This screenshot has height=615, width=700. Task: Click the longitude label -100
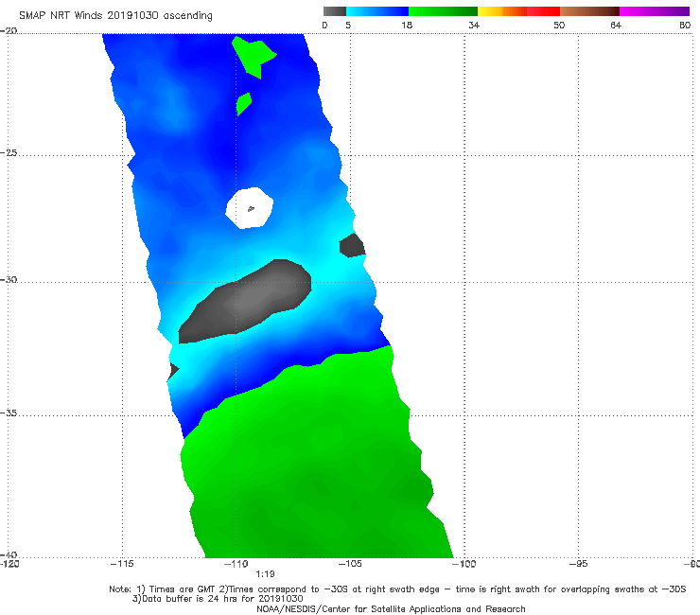(464, 564)
